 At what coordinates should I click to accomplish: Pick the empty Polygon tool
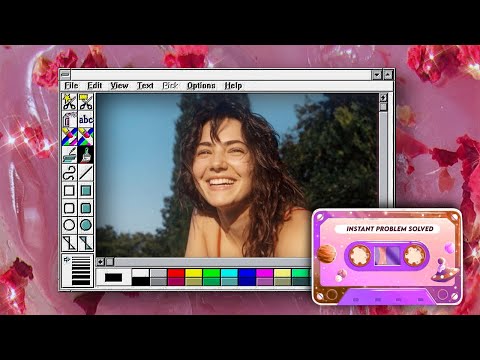point(69,243)
